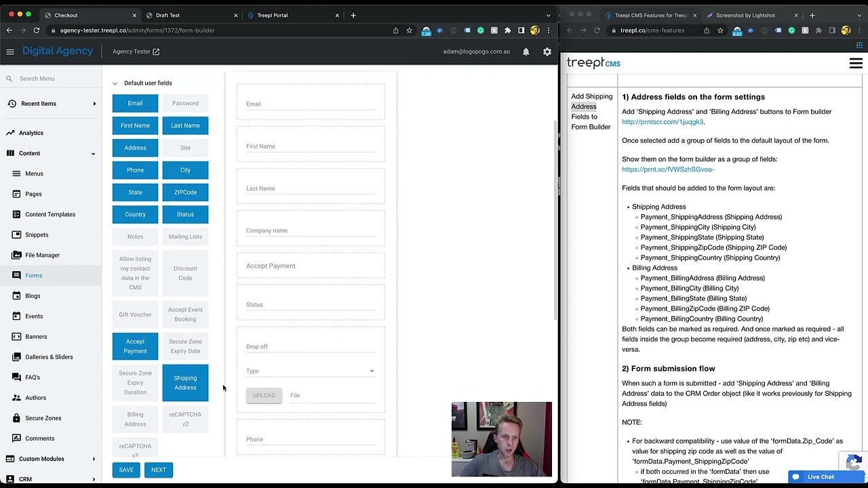This screenshot has width=868, height=488.
Task: Click the Events sidebar icon
Action: (16, 316)
